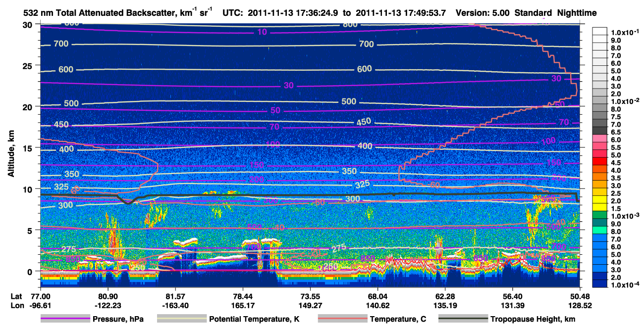
Task: Click colorbar label 1.0x10-1
Action: pyautogui.click(x=625, y=32)
